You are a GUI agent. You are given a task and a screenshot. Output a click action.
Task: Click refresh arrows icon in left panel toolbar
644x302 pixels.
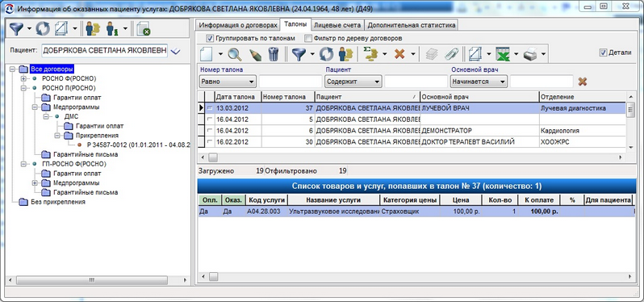pos(43,29)
